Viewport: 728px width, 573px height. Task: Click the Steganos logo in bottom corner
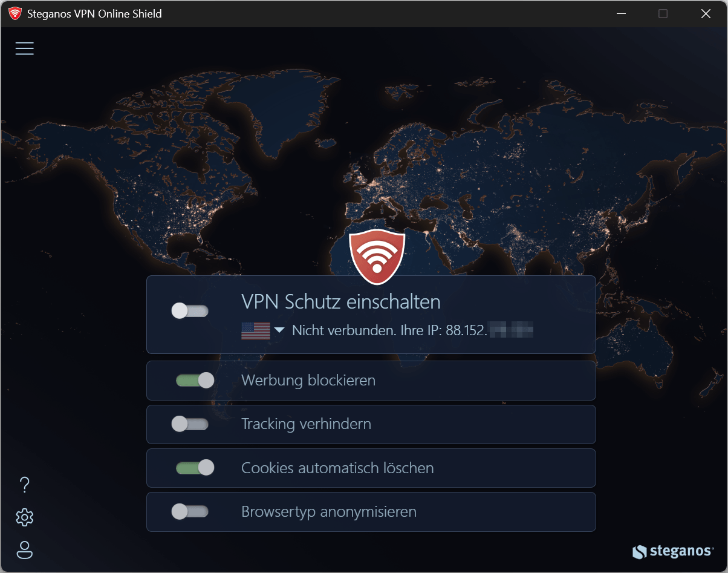(673, 551)
